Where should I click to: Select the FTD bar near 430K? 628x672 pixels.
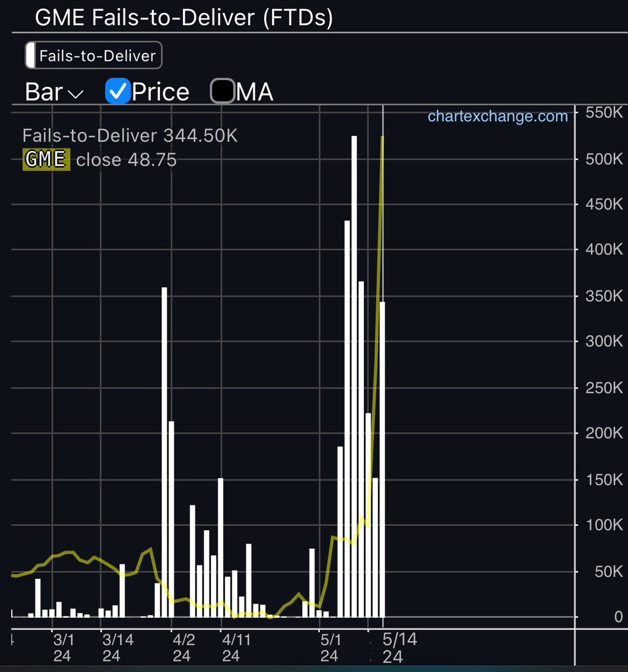[347, 419]
